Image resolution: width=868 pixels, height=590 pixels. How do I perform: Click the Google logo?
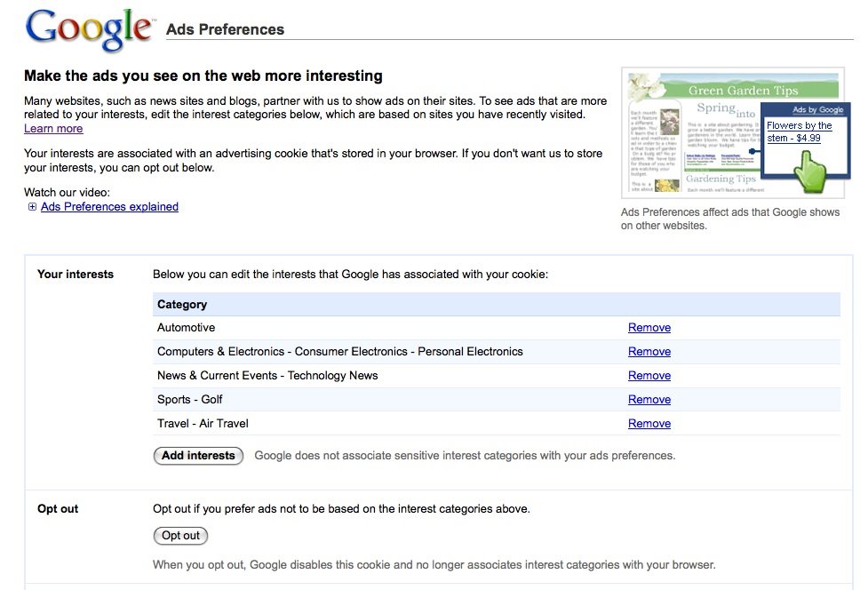click(x=88, y=28)
